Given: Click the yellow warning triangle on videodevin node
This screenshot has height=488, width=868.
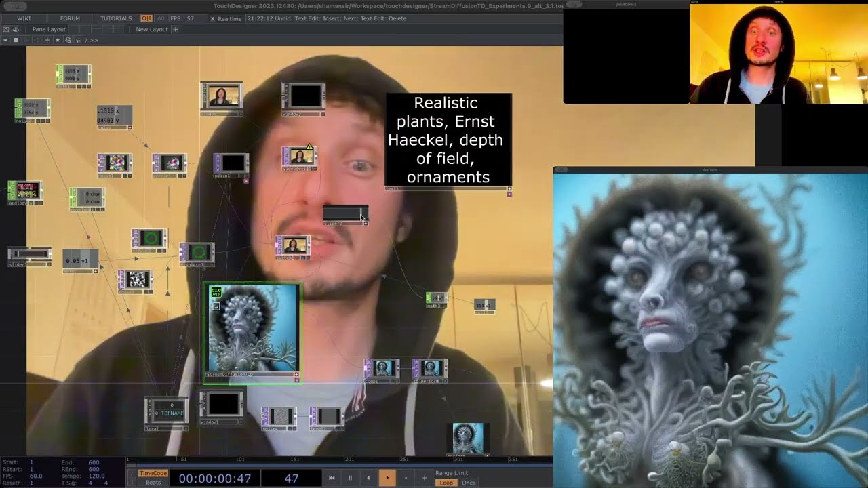Looking at the screenshot, I should (309, 146).
